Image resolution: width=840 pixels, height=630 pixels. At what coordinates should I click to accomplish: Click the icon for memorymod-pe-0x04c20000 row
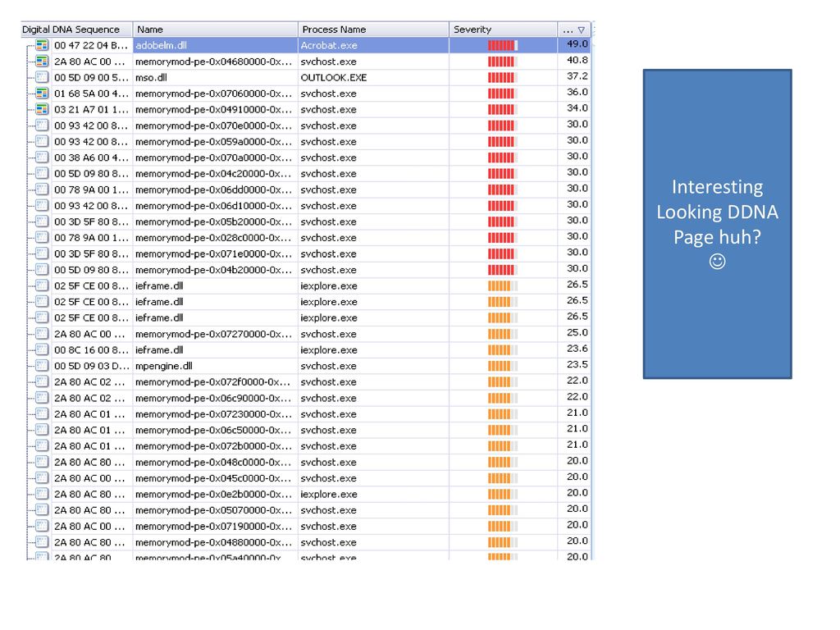42,174
